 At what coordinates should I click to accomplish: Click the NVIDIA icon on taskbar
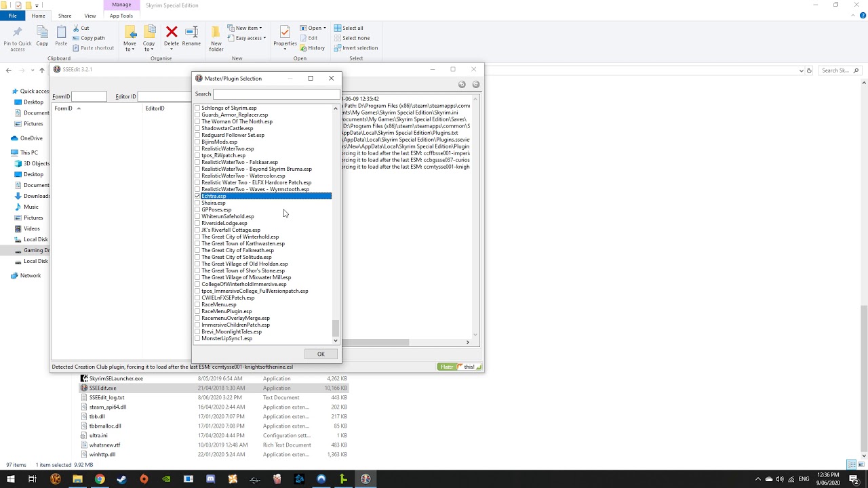coord(166,479)
